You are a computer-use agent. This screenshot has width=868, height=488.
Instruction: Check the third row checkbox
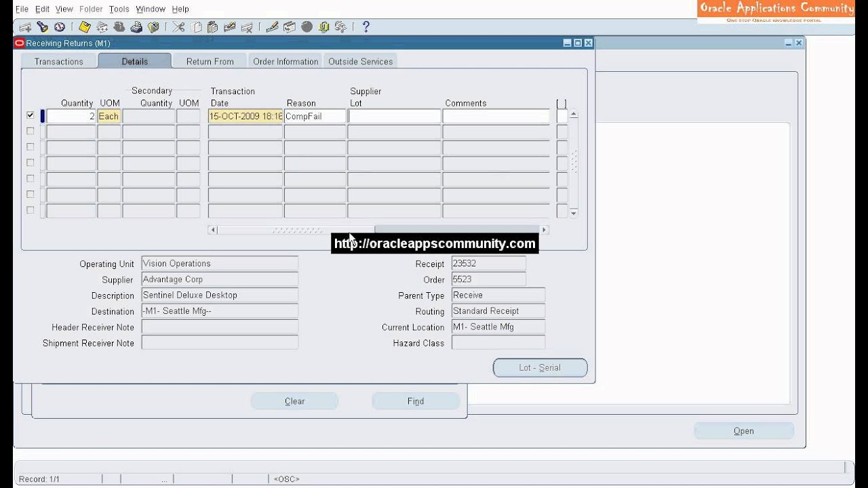(x=30, y=147)
